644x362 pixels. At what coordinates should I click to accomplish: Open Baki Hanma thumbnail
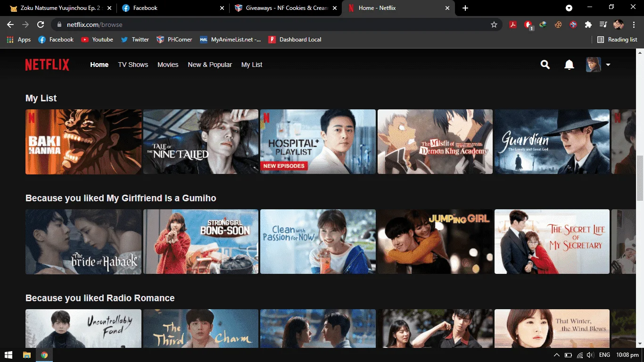(x=83, y=142)
